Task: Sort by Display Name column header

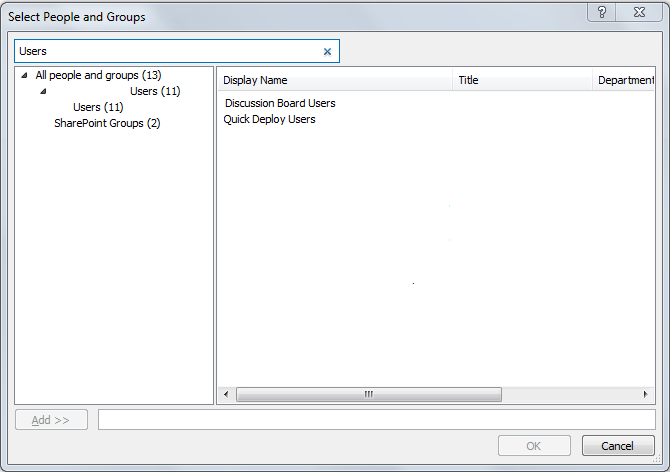Action: (255, 80)
